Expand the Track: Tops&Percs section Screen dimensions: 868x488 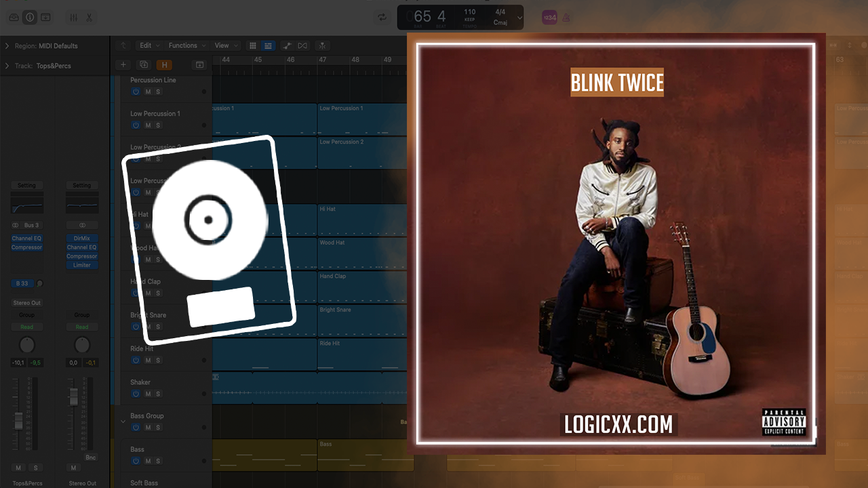(7, 66)
